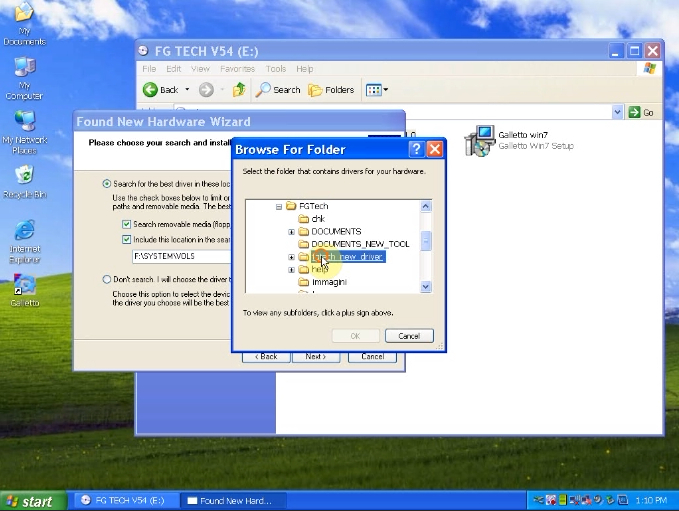Open the Start menu

tap(33, 501)
